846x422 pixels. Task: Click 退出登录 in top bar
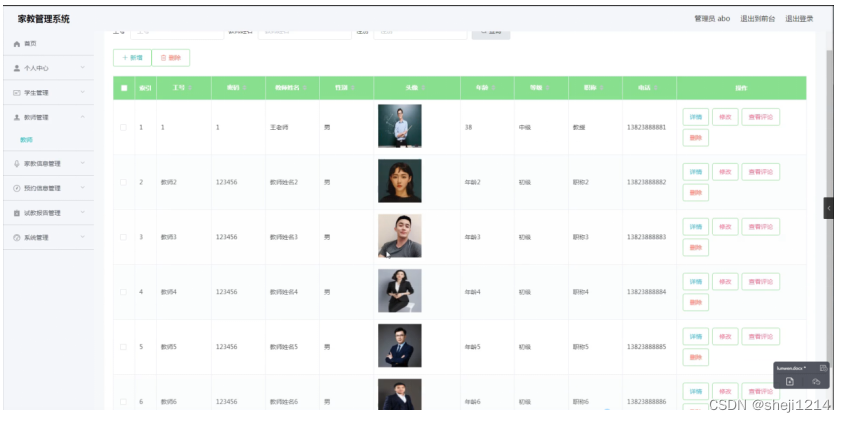point(798,19)
